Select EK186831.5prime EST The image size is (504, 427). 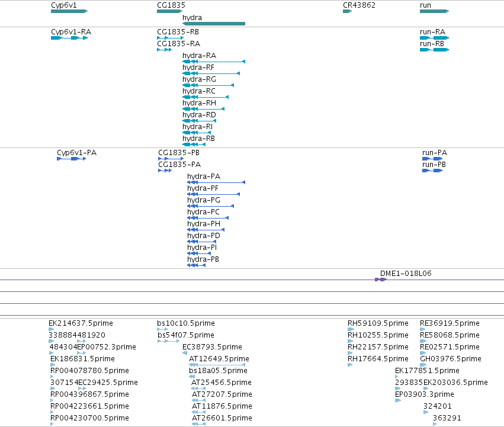(53, 365)
